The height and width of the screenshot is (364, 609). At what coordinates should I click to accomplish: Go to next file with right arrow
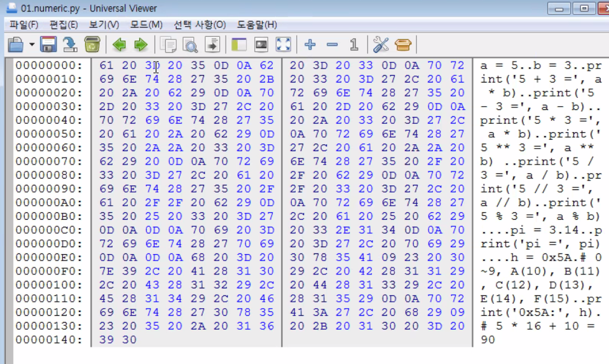pos(140,44)
